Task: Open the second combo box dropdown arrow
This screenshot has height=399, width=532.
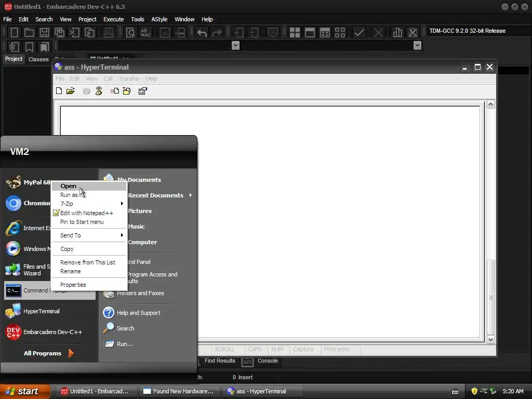Action: tap(418, 46)
